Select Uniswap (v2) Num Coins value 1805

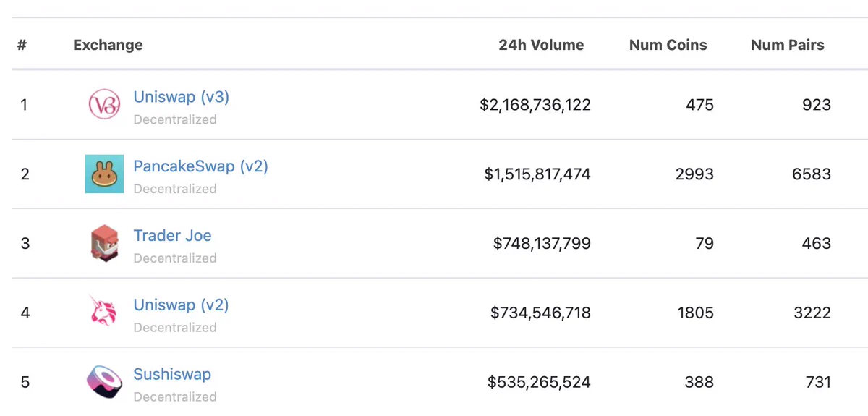[694, 313]
